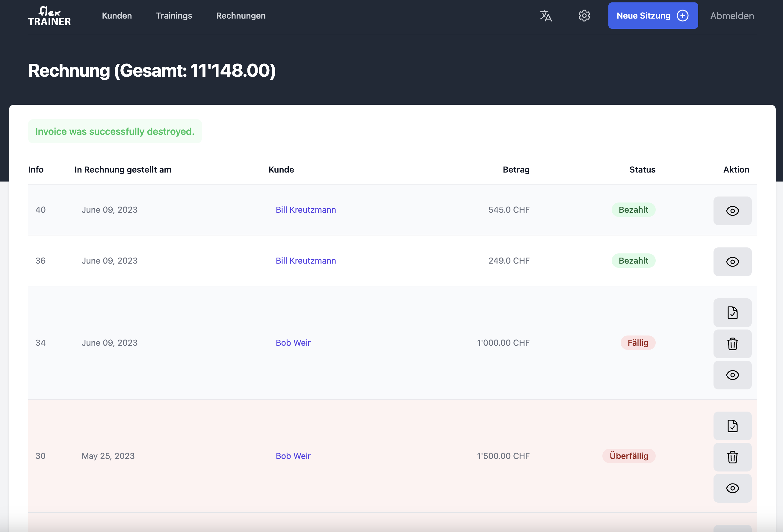Open Bill Kreutzmann's customer page
This screenshot has height=532, width=783.
[305, 210]
